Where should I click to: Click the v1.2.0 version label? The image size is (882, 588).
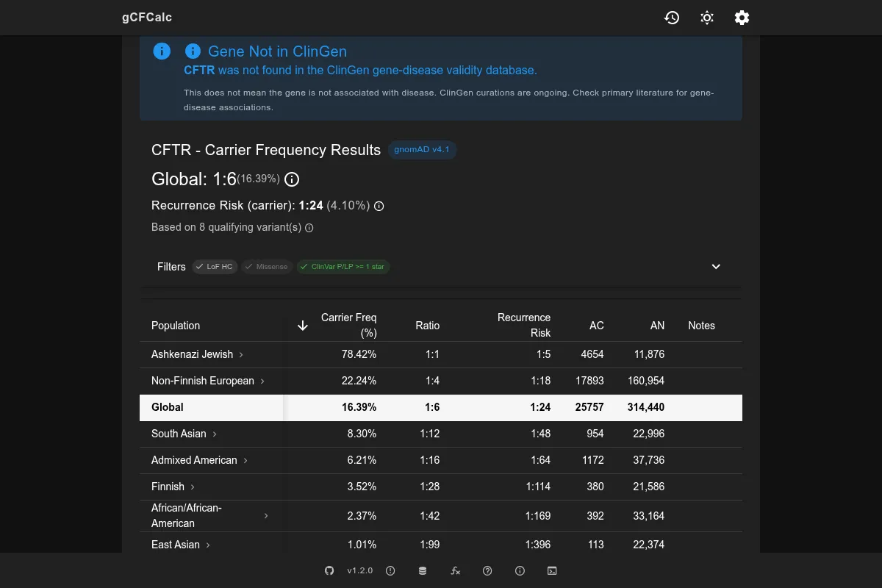(x=358, y=570)
